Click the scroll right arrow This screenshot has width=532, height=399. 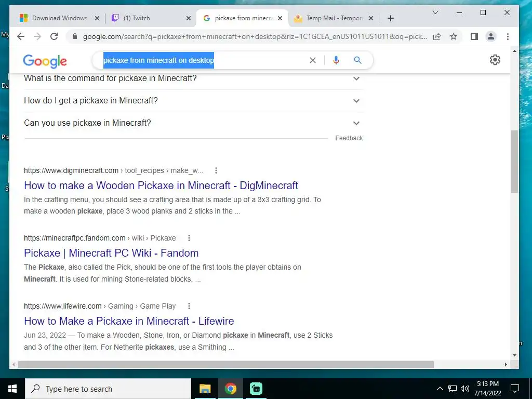pos(506,364)
